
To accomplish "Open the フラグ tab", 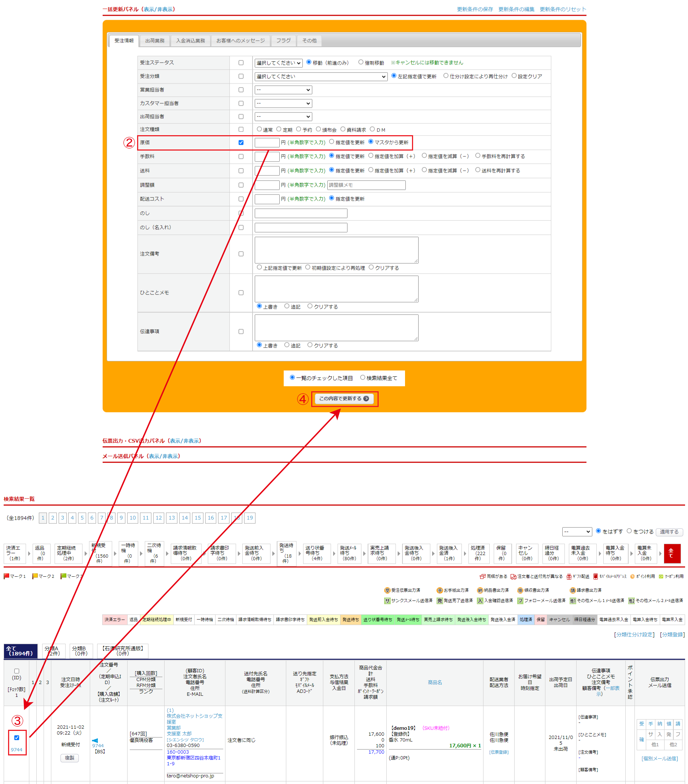I will coord(284,41).
